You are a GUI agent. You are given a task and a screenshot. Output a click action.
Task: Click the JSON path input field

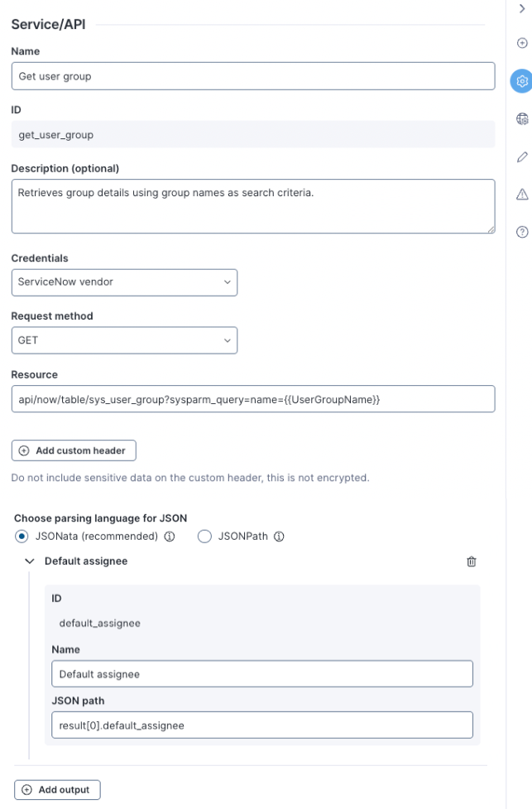(261, 725)
